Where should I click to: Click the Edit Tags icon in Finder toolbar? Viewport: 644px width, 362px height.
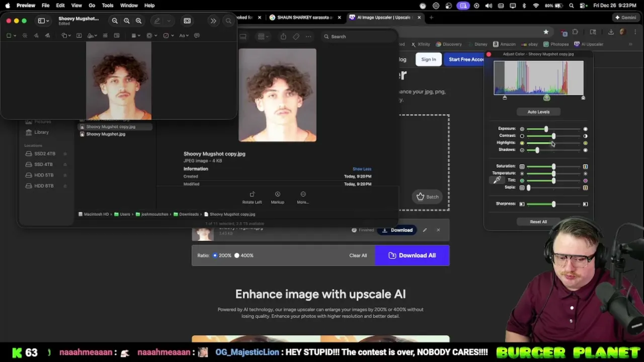tap(296, 36)
